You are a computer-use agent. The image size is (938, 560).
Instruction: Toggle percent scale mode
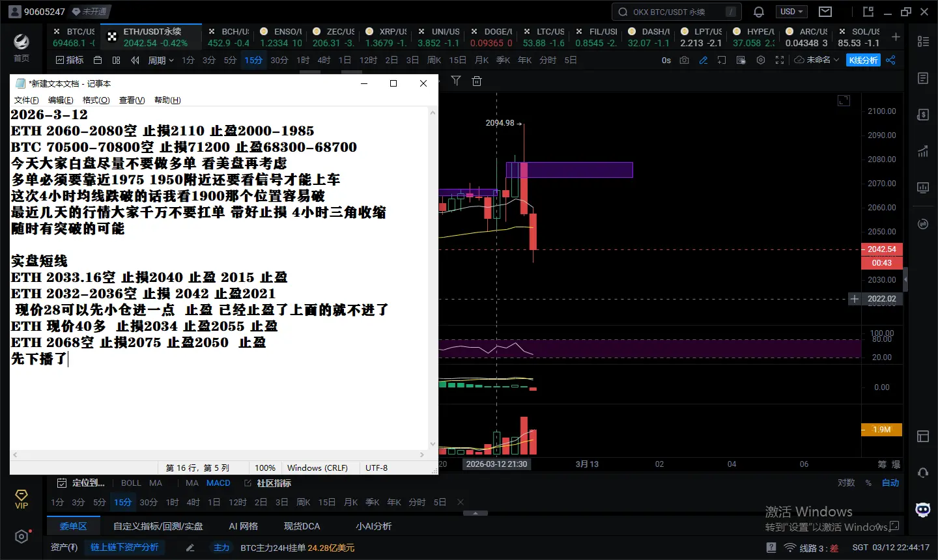(x=868, y=483)
